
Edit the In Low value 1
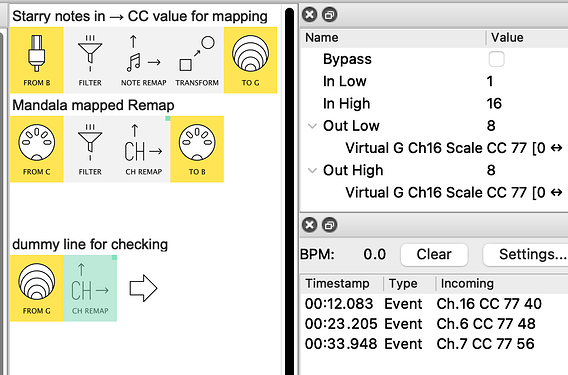pos(490,81)
